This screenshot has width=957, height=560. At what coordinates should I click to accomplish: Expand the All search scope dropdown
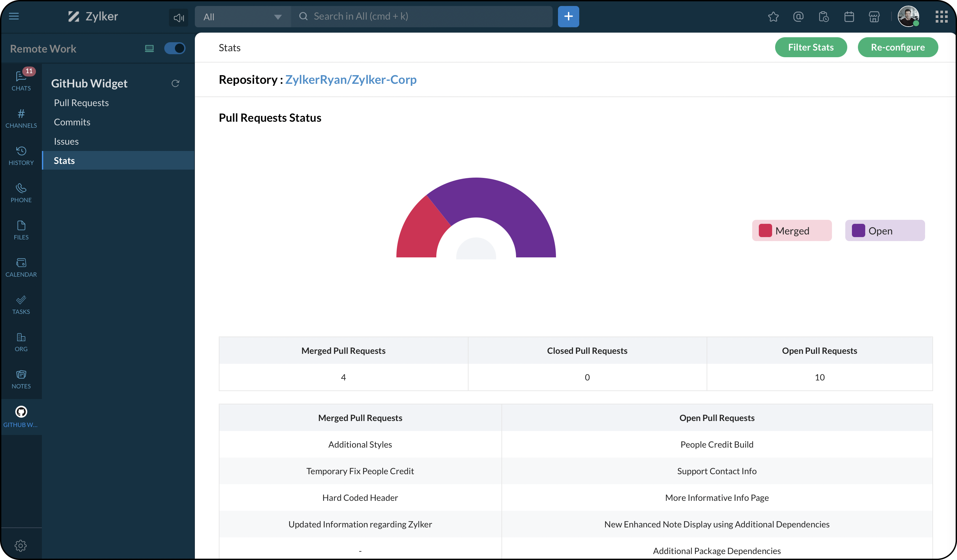[242, 17]
